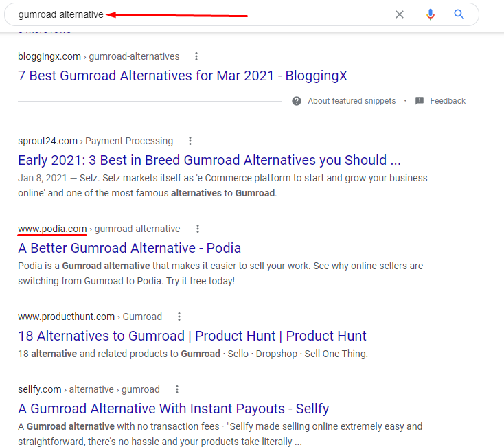Click the Feedback text link
The width and height of the screenshot is (504, 447).
click(x=448, y=101)
